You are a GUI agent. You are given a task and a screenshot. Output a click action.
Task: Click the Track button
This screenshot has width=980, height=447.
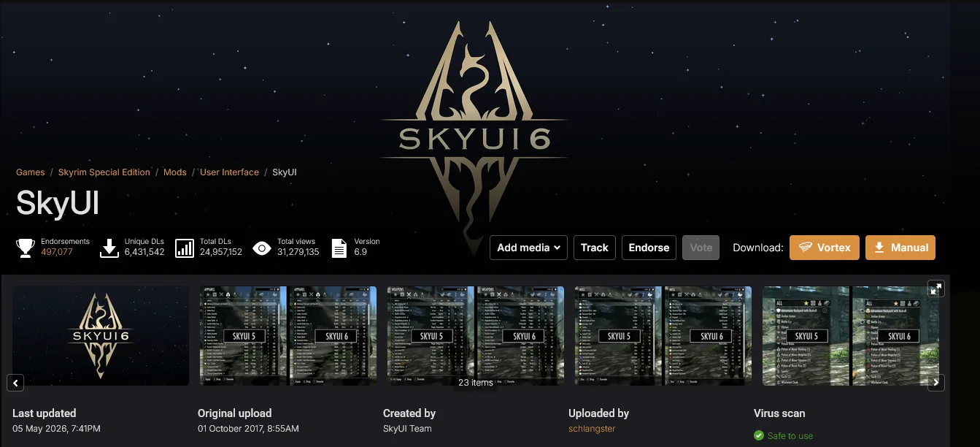(x=595, y=248)
